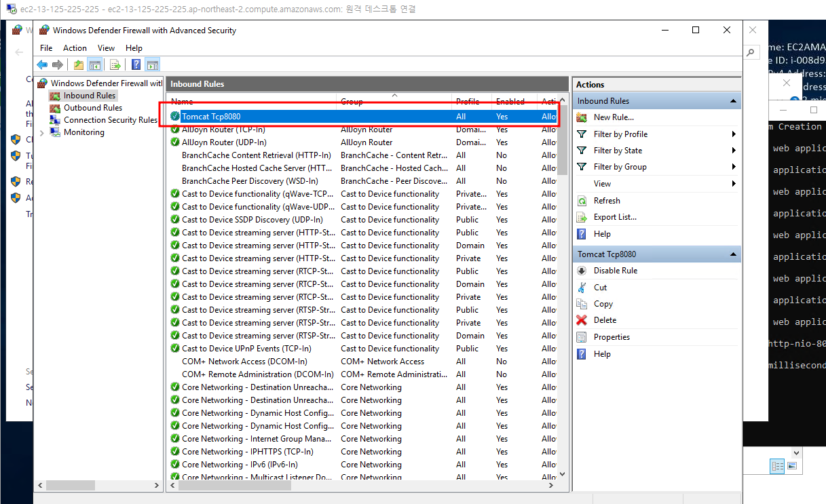
Task: Click the Help icon under Inbound Rules section
Action: (582, 234)
